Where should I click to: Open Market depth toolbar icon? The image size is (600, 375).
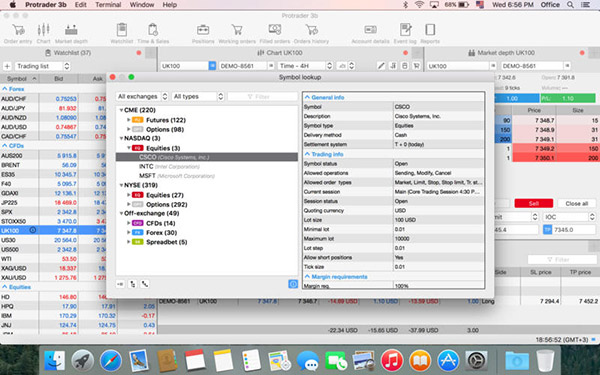pos(71,33)
